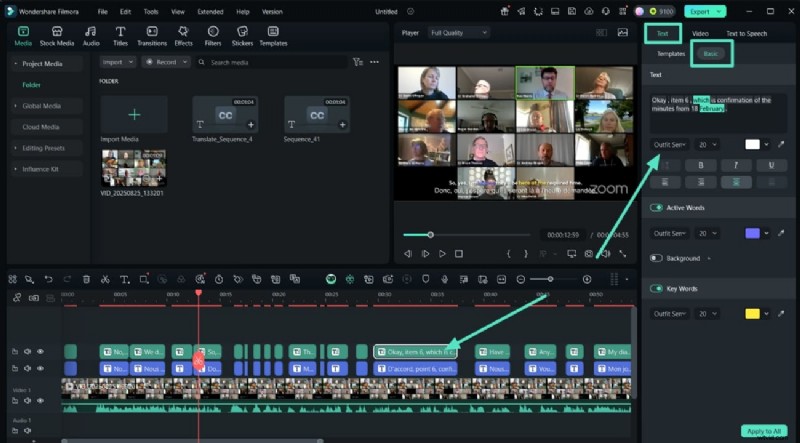This screenshot has height=443, width=800.
Task: Open the Stickers library
Action: [242, 38]
